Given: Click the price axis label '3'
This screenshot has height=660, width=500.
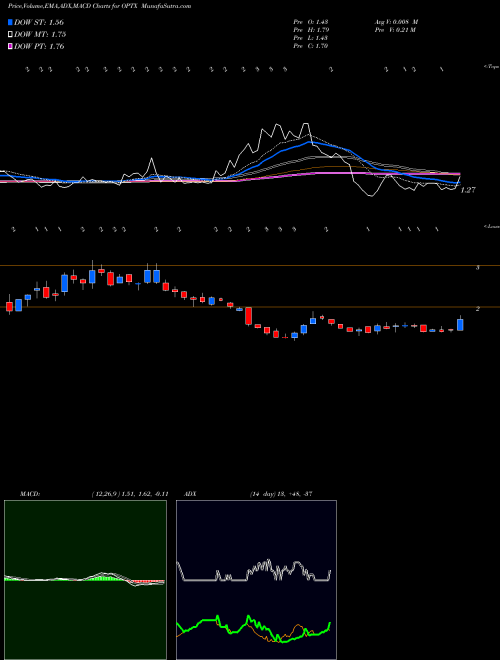Looking at the screenshot, I should 478,267.
